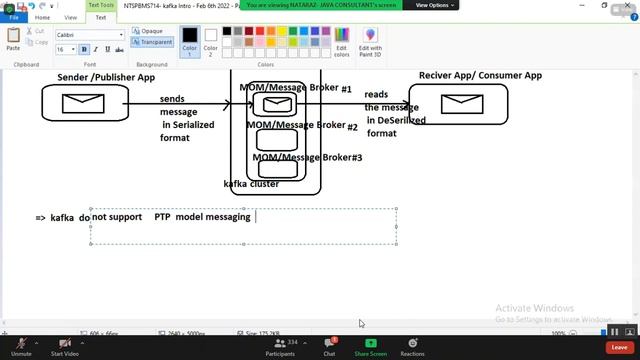
Task: Select Opaque background option
Action: click(x=147, y=31)
